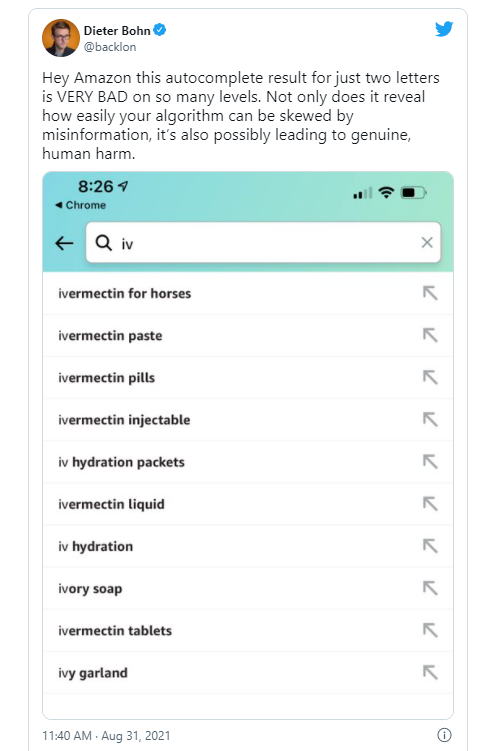The height and width of the screenshot is (751, 497).
Task: Fill search with ivy garland arrow
Action: tap(430, 672)
